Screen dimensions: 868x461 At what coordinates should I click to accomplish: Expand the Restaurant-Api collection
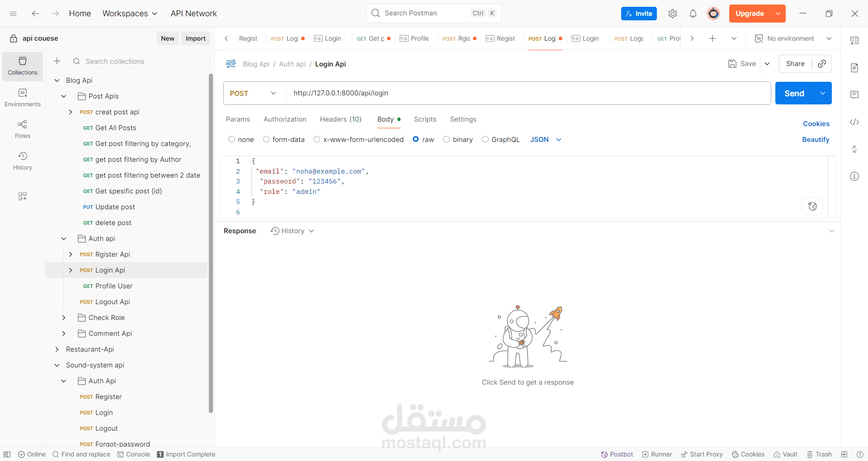57,349
